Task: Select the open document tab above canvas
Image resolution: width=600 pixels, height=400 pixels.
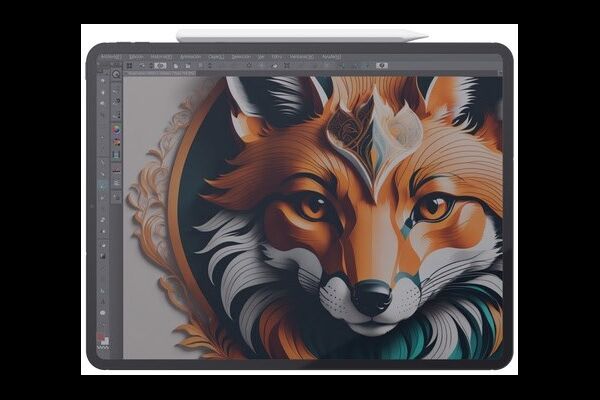Action: click(x=160, y=72)
